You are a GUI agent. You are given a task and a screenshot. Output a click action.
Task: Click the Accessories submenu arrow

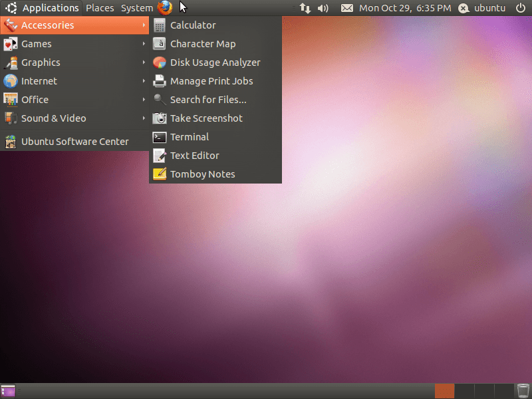(x=144, y=25)
